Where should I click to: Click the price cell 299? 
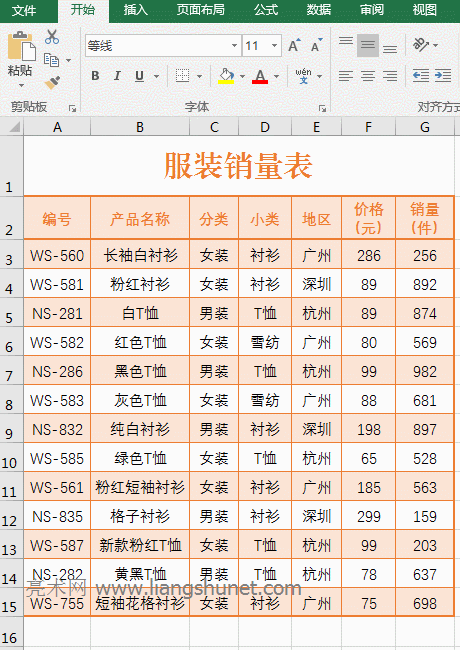pos(369,516)
